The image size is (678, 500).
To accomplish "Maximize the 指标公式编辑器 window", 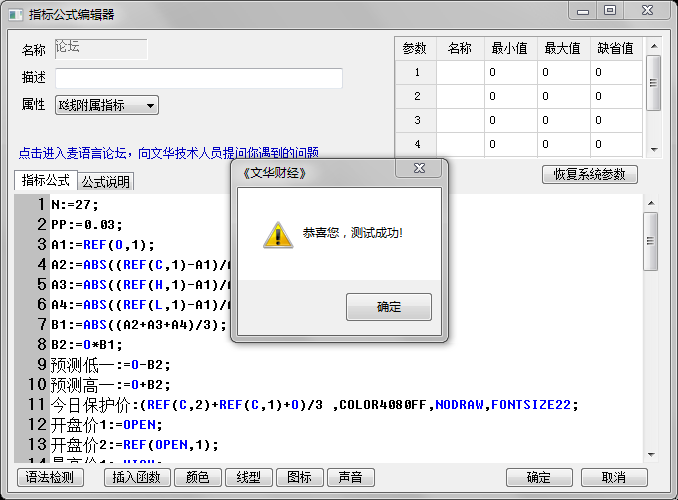I will [x=610, y=10].
